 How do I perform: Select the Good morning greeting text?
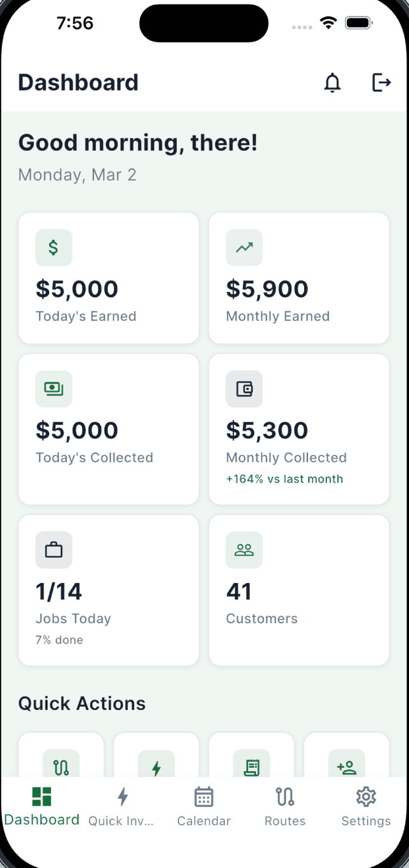coord(138,143)
